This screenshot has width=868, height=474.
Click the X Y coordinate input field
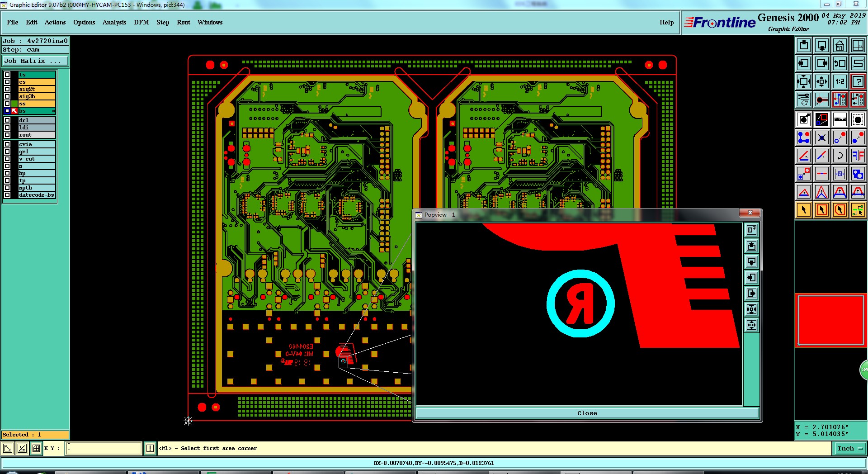[x=104, y=448]
